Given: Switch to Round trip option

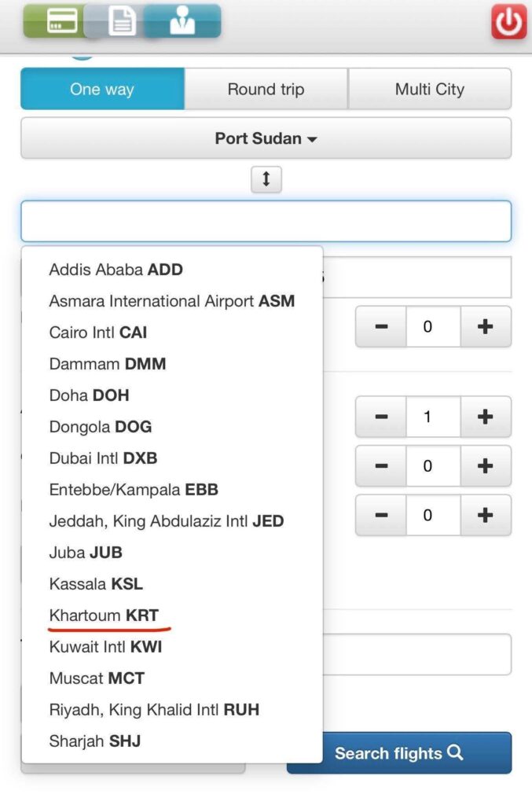Looking at the screenshot, I should 266,89.
